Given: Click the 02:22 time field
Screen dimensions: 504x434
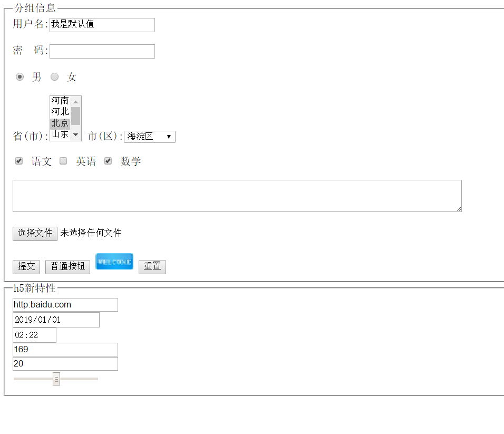Looking at the screenshot, I should click(x=34, y=335).
